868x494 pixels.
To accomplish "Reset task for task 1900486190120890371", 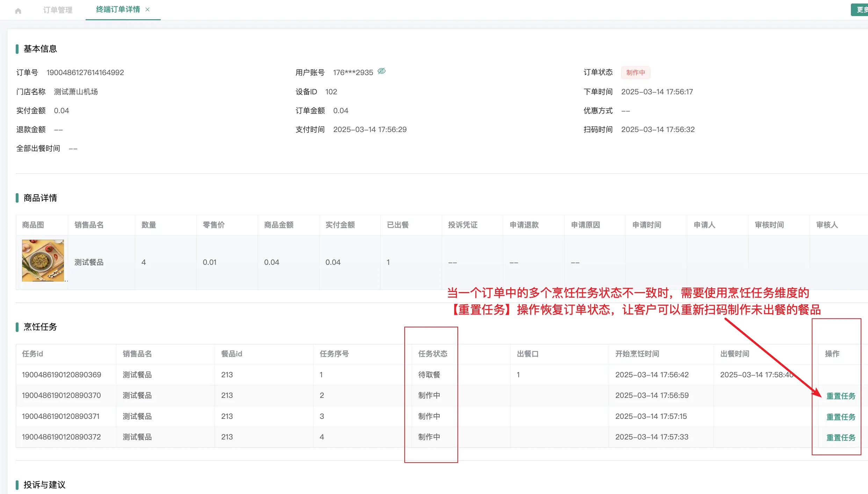I will [841, 417].
